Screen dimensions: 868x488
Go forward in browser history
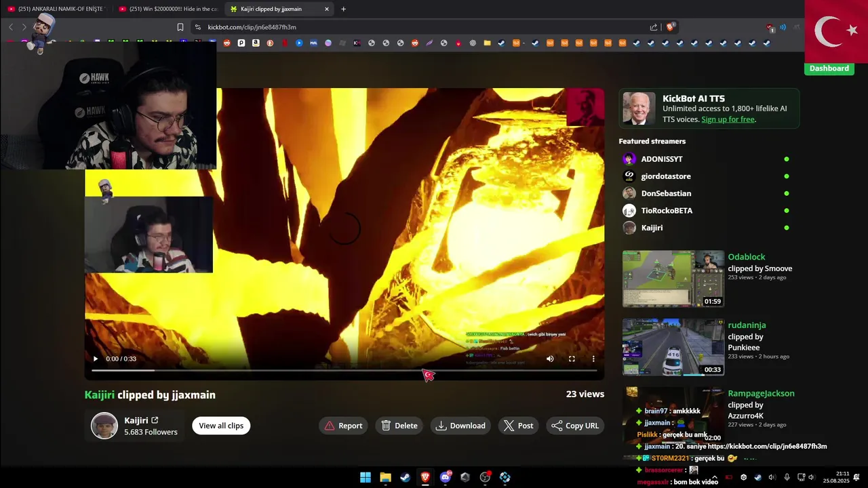(24, 27)
